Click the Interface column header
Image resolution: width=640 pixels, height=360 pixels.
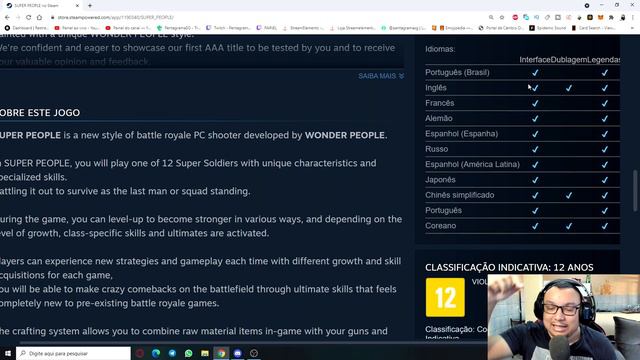[535, 60]
